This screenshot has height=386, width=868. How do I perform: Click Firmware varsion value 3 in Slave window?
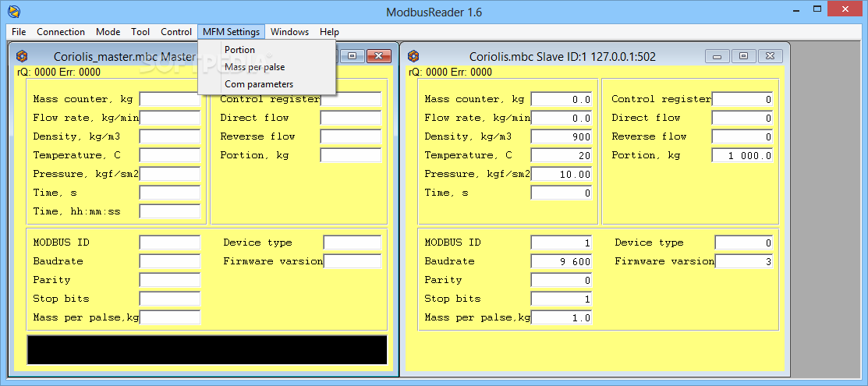click(744, 262)
